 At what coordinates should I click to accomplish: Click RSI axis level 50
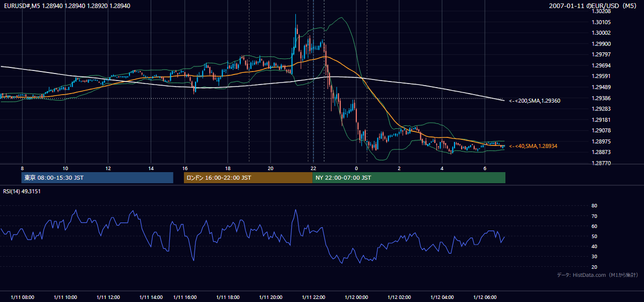point(594,236)
